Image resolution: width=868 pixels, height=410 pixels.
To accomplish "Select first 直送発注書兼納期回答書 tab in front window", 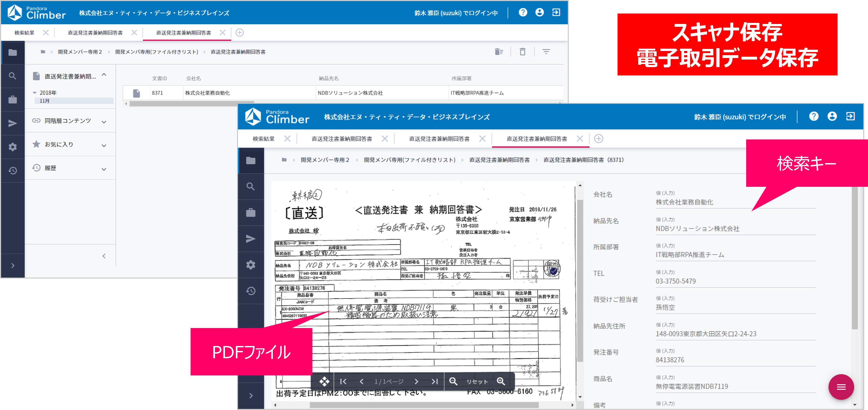I will (342, 139).
